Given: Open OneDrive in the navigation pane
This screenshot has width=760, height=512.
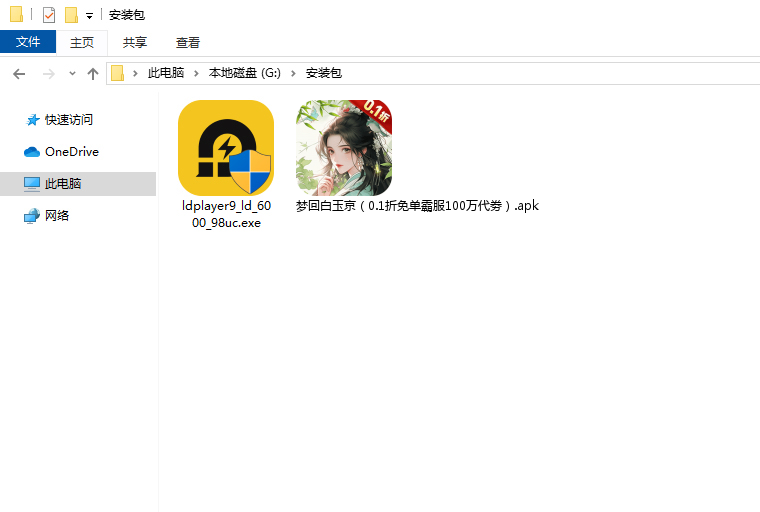Looking at the screenshot, I should (71, 152).
